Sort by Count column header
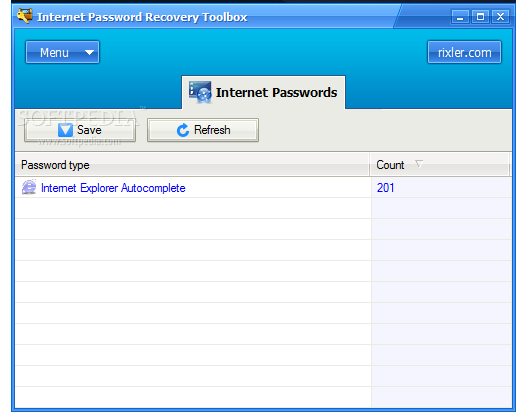Viewport: 516px width, 412px height. pyautogui.click(x=440, y=165)
